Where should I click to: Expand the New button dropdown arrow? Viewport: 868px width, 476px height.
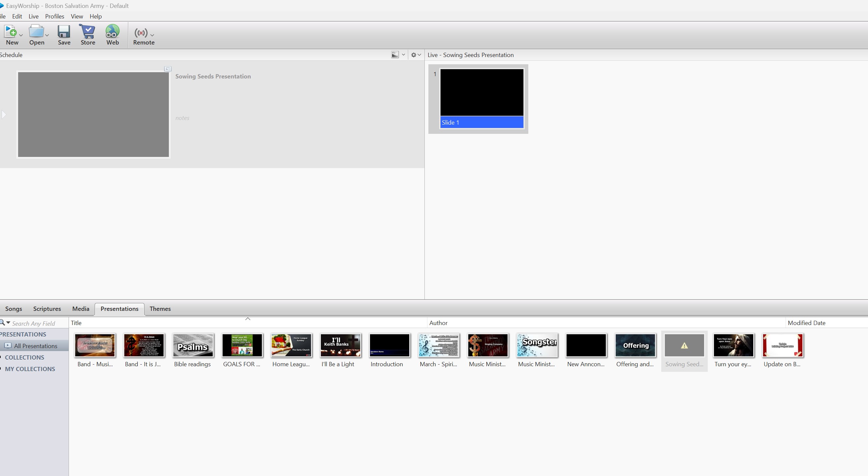21,35
